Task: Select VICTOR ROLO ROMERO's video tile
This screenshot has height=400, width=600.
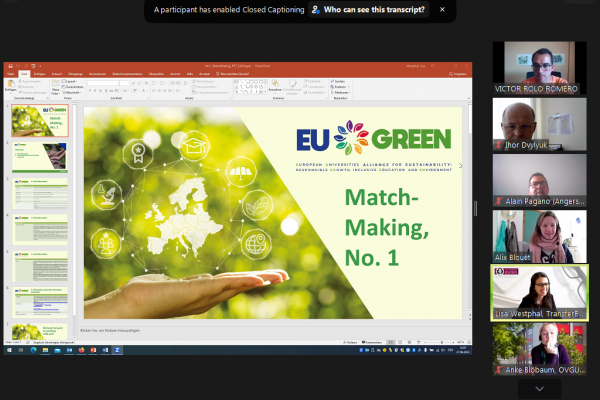Action: pos(540,68)
